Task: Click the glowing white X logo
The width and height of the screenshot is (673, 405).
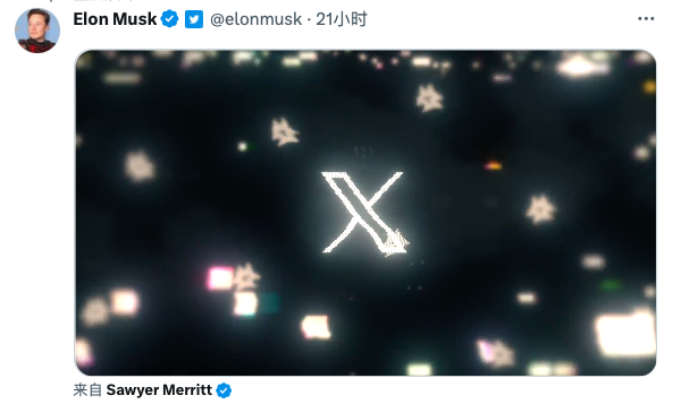Action: (364, 213)
